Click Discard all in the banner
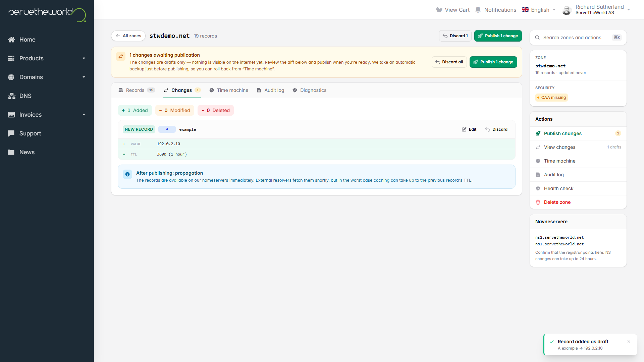This screenshot has width=644, height=362. point(449,62)
